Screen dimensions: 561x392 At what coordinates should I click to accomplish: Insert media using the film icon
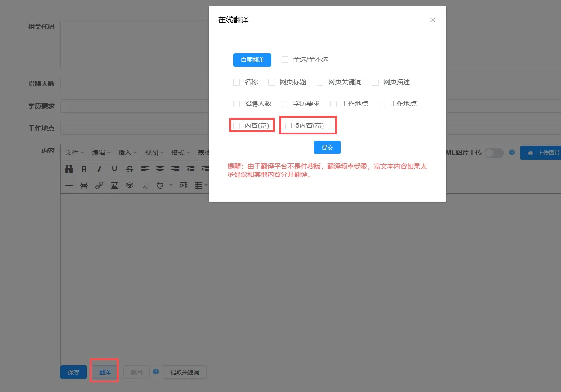[x=183, y=185]
